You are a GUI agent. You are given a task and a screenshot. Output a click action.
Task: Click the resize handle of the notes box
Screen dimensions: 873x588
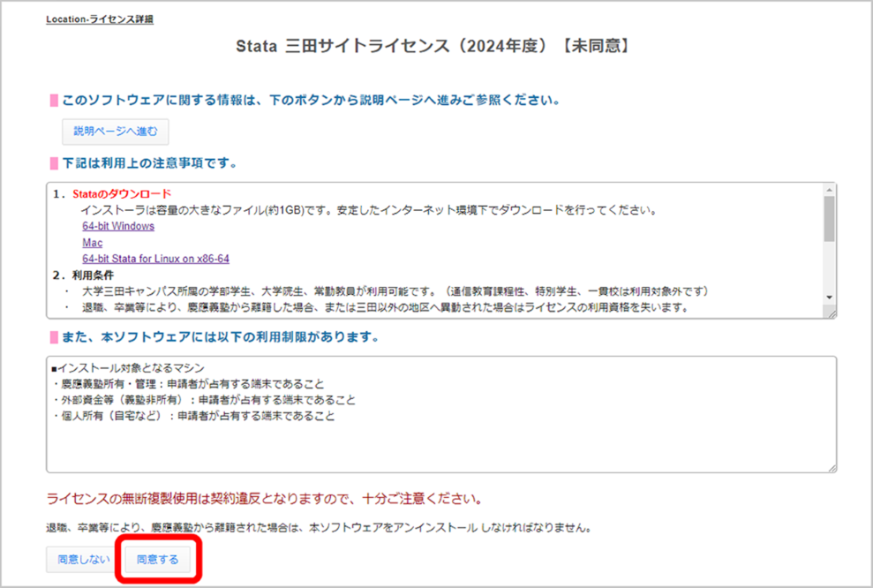tap(832, 314)
